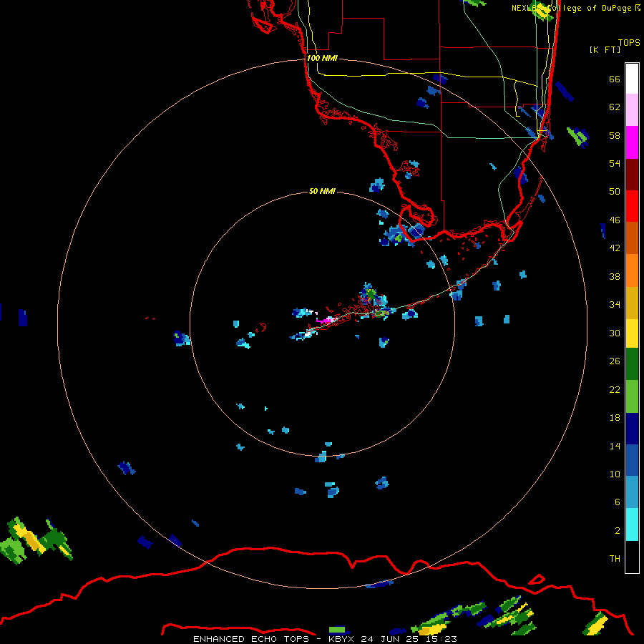Click the "15:23" timestamp
644x644 pixels.
[441, 639]
